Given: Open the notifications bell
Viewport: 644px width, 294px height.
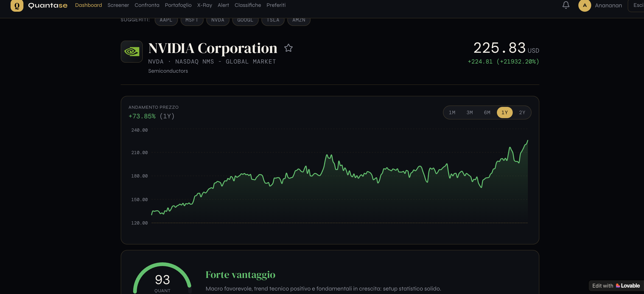Looking at the screenshot, I should pyautogui.click(x=566, y=5).
